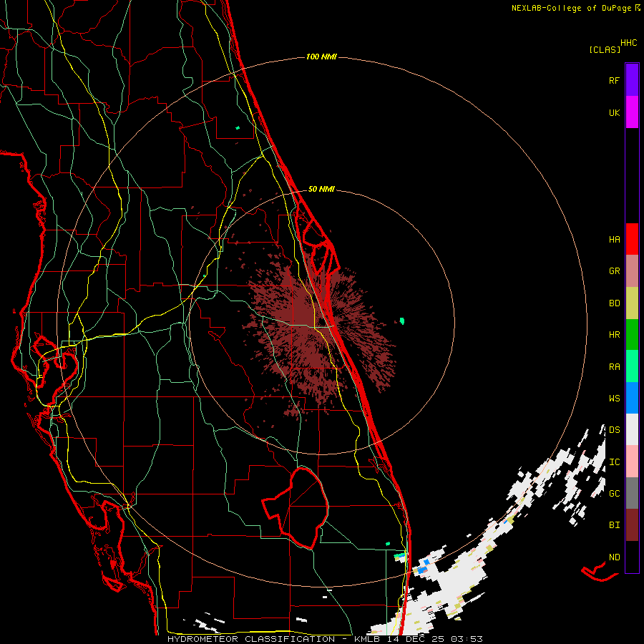This screenshot has height=644, width=644.
Task: Click the IC pink legend swatch
Action: pyautogui.click(x=632, y=462)
